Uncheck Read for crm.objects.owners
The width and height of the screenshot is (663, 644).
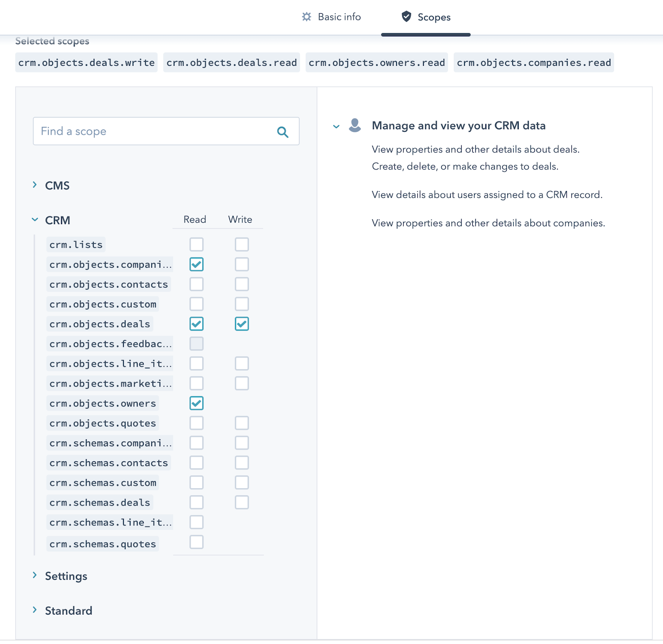(x=196, y=403)
